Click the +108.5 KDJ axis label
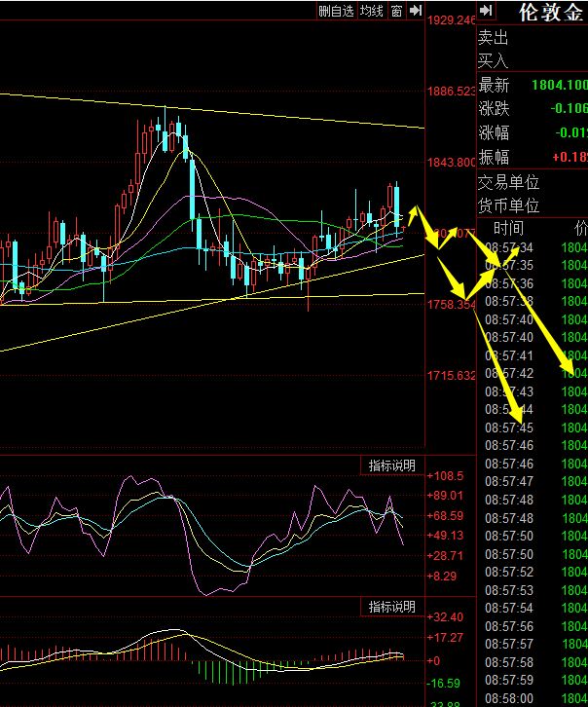588x707 pixels. pyautogui.click(x=445, y=475)
